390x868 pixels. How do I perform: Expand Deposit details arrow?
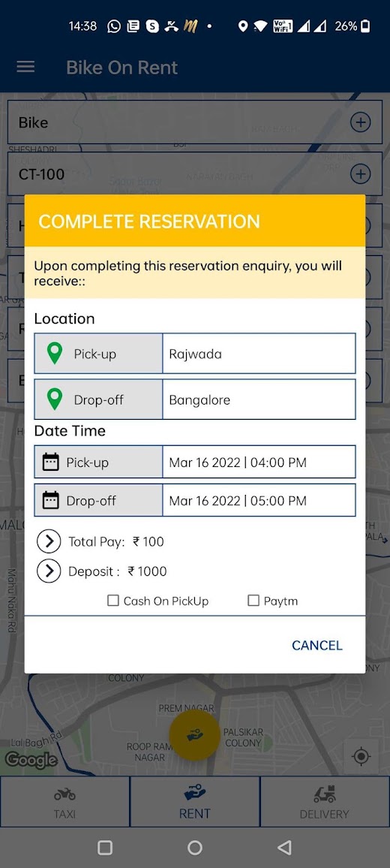coord(49,571)
